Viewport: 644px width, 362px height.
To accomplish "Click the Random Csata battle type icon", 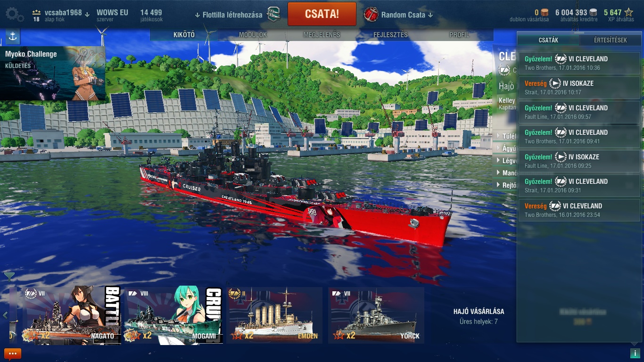I will pos(371,14).
